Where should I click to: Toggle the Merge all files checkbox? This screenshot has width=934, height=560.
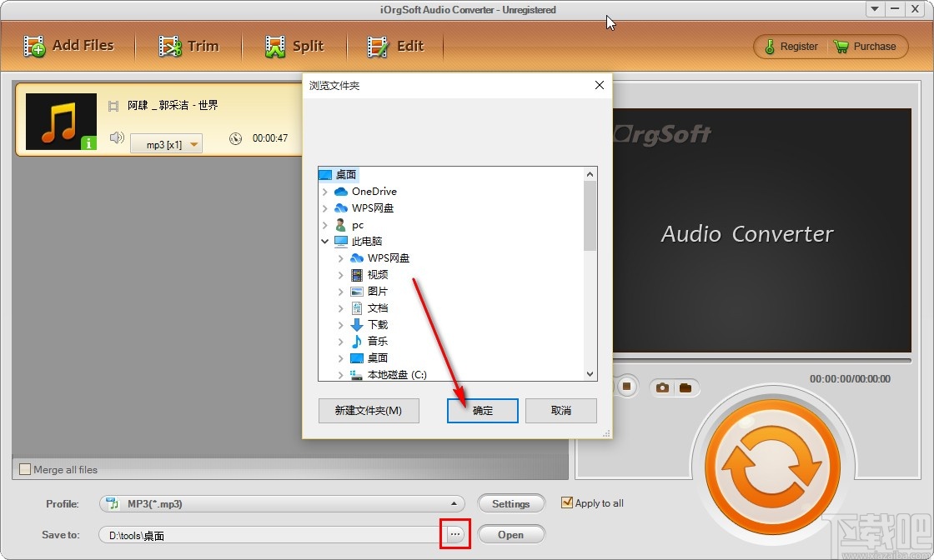click(25, 469)
